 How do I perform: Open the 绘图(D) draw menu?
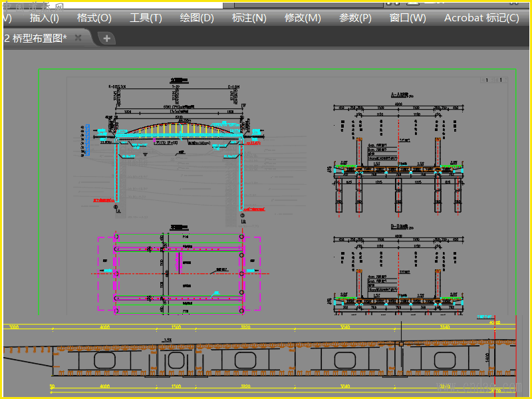tap(197, 18)
